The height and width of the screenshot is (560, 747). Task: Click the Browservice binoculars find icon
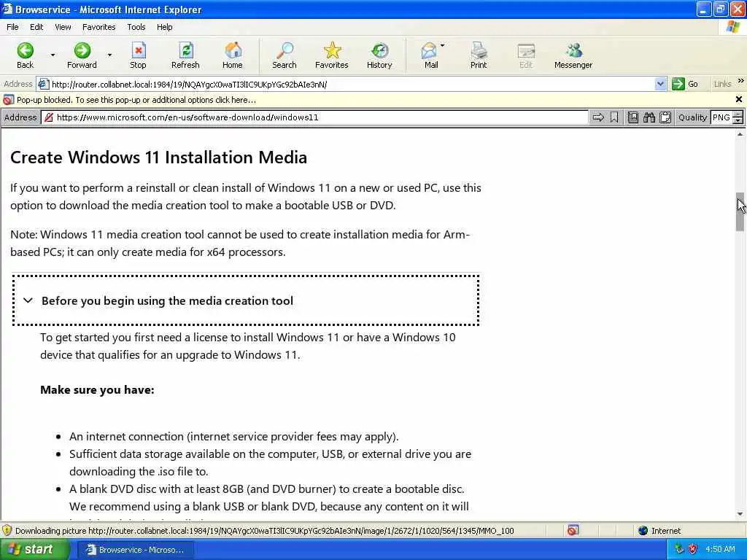click(649, 117)
